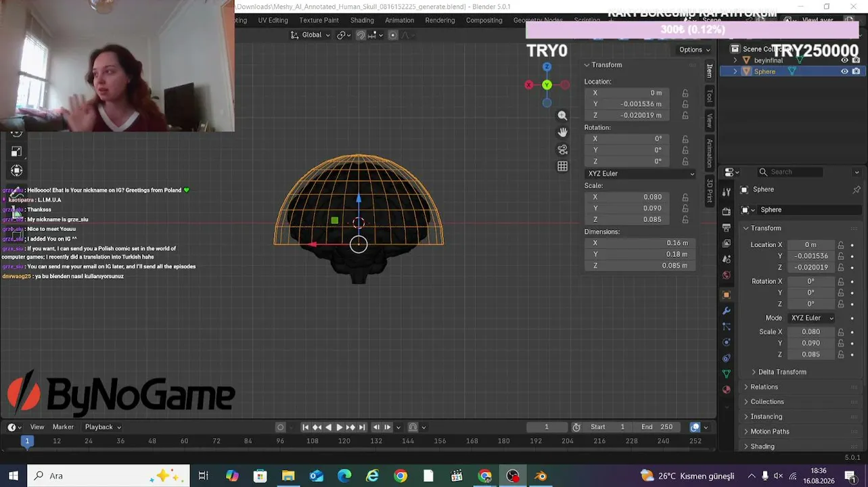The width and height of the screenshot is (868, 487).
Task: Open the Object properties tab icon
Action: point(727,295)
